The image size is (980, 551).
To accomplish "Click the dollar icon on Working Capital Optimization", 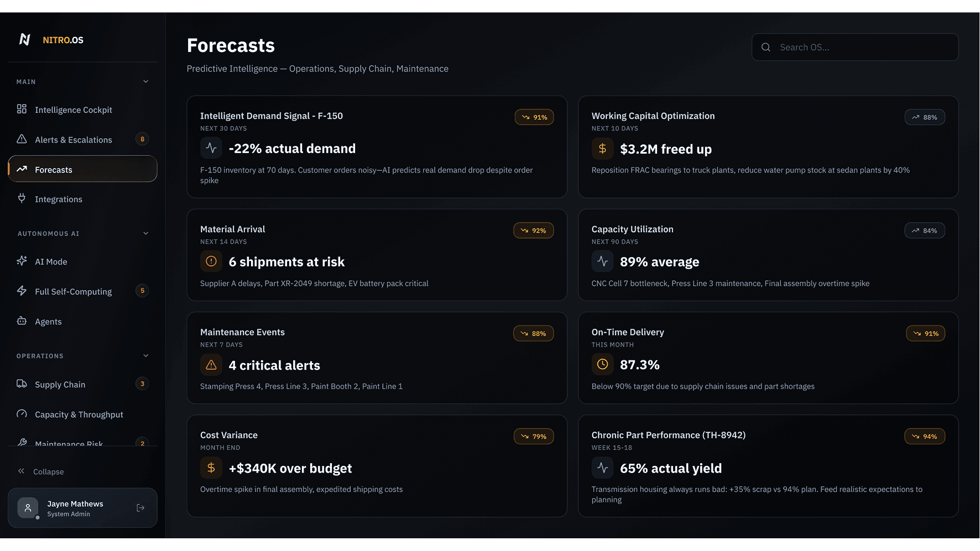I will 603,149.
